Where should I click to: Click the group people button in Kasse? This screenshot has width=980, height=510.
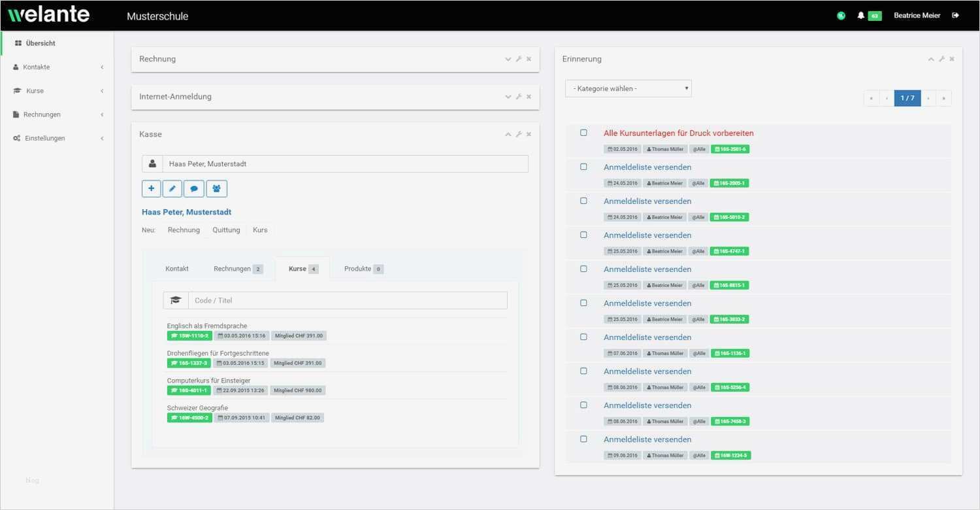pos(216,188)
